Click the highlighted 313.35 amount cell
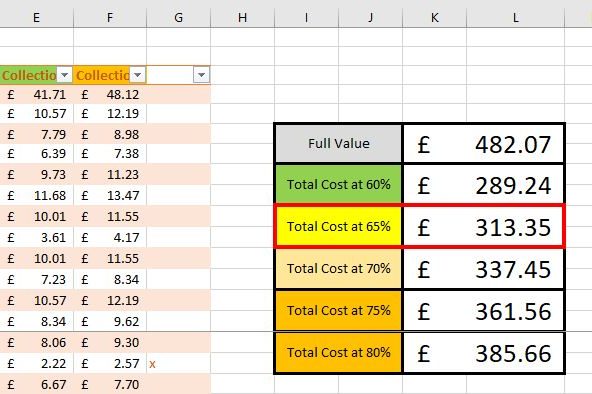The height and width of the screenshot is (394, 592). tap(484, 226)
